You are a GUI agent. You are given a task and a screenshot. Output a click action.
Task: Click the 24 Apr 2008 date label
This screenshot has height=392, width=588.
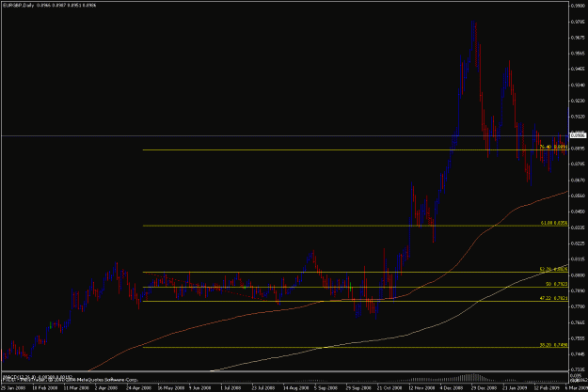(138, 388)
